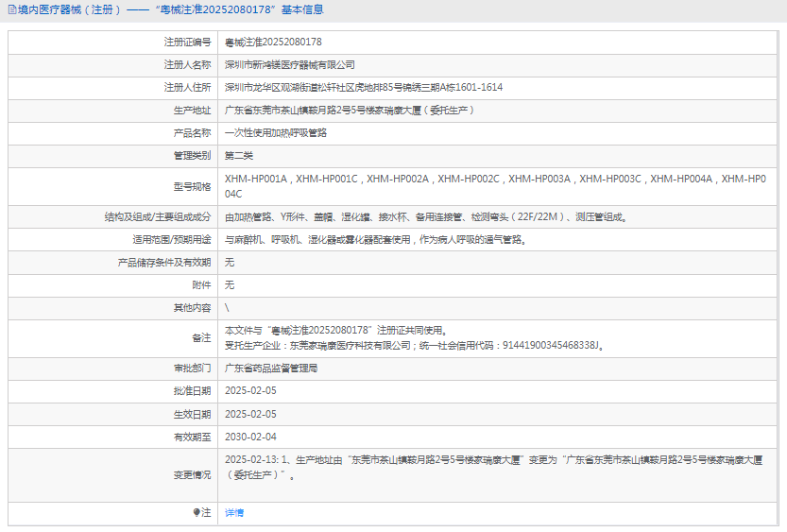Screen dimensions: 787x532
Task: Select 生产地址 value 广东省东莞市茶山镇鞍月路2号5号楼
Action: coord(350,110)
